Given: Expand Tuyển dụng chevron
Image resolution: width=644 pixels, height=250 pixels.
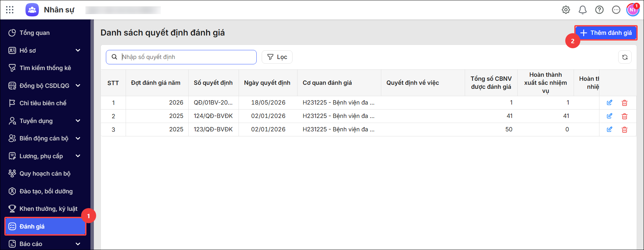Looking at the screenshot, I should click(x=78, y=121).
